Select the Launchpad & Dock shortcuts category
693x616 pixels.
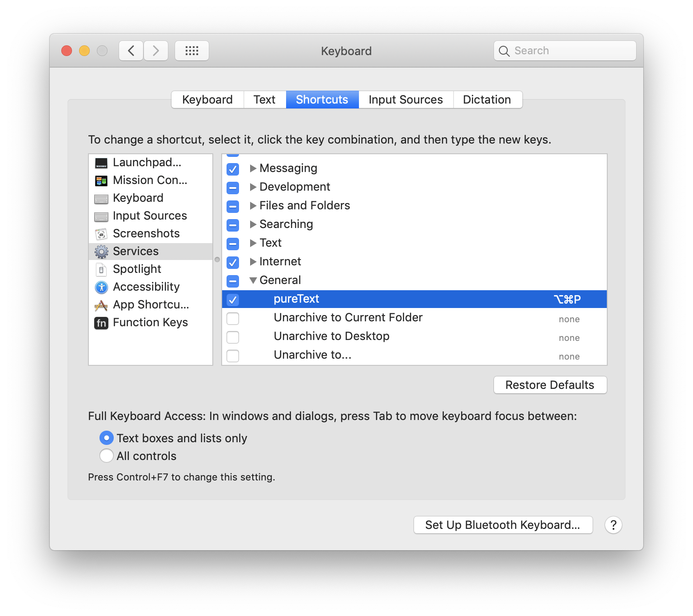click(x=147, y=162)
